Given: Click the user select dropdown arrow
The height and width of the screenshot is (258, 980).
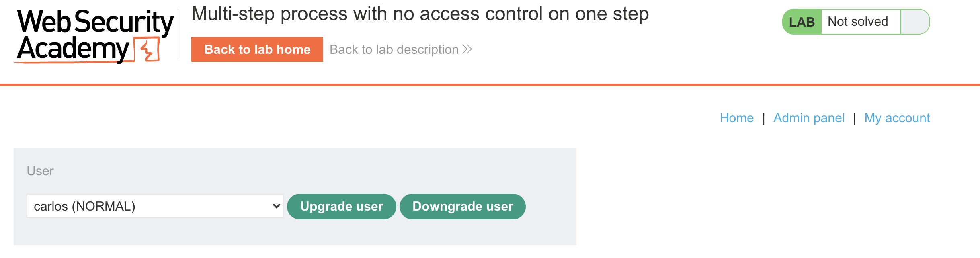Looking at the screenshot, I should [276, 206].
